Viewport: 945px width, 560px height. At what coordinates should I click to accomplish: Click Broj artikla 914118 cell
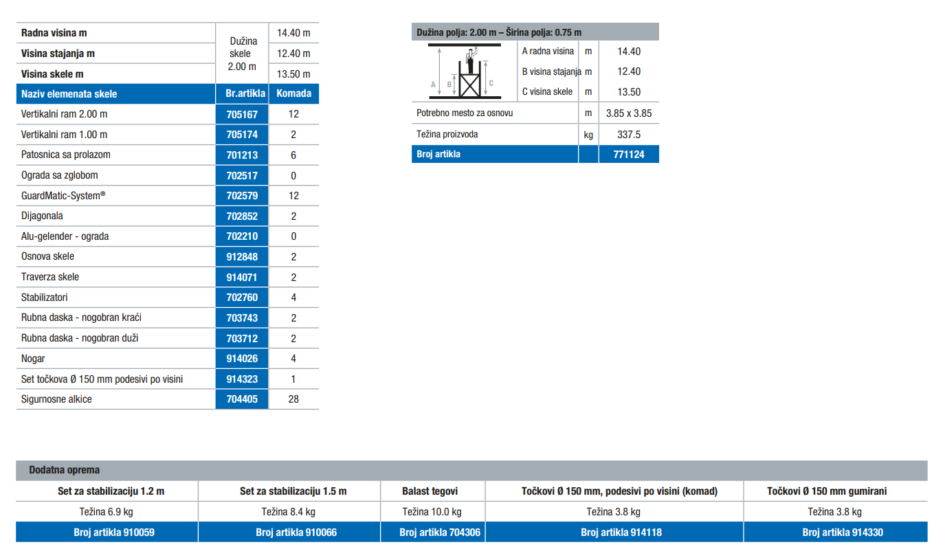(x=614, y=532)
